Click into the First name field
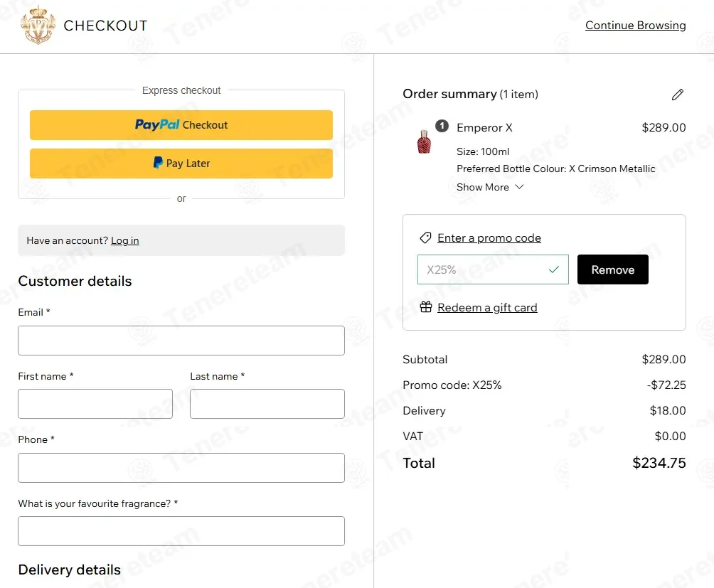Viewport: 714px width, 588px height. 95,404
